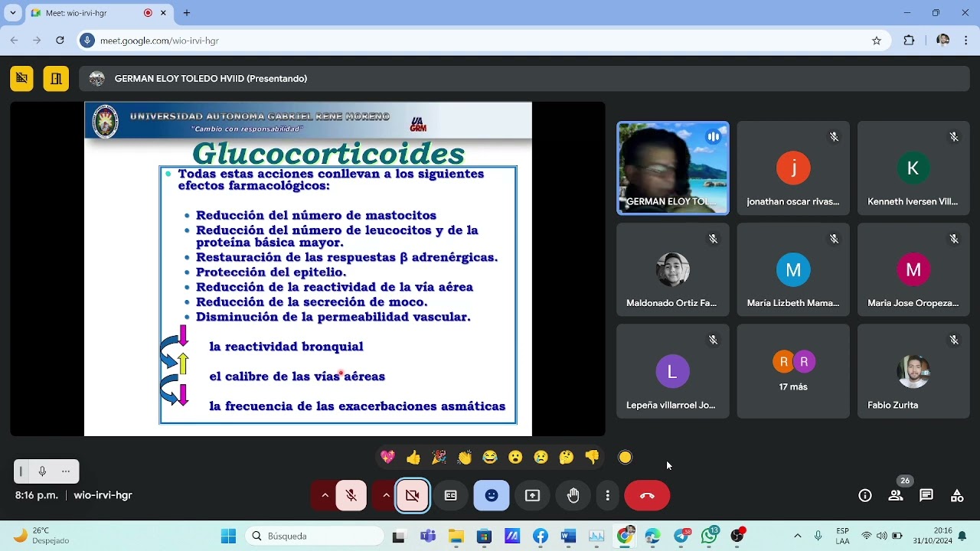Pick the yellow skin tone swatch for reactions
Image resolution: width=980 pixels, height=551 pixels.
point(626,457)
